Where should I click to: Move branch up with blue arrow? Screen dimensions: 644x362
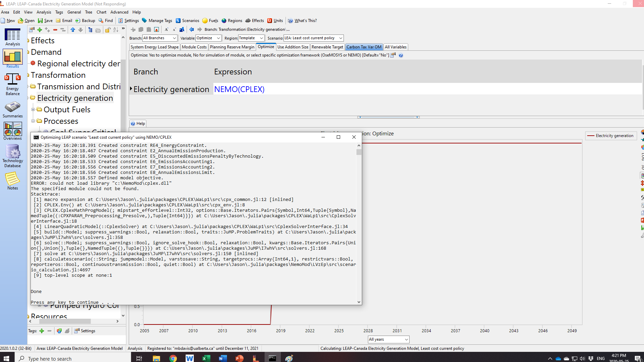point(73,30)
